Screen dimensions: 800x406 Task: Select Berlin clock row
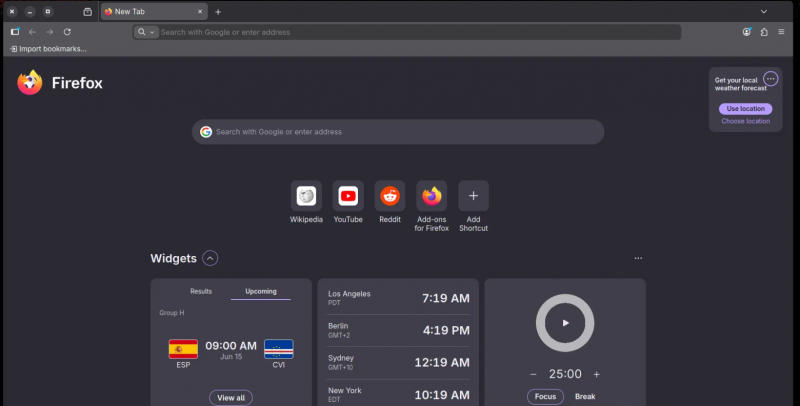point(398,330)
